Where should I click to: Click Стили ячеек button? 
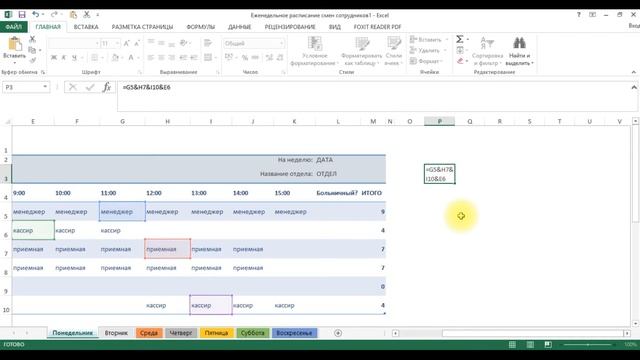[x=394, y=51]
